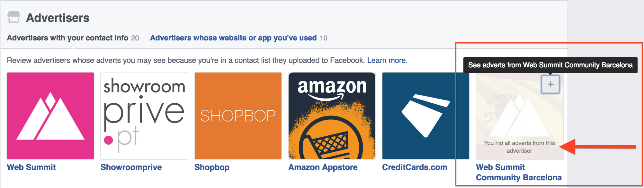Image resolution: width=644 pixels, height=188 pixels.
Task: Open the CreditCards.com name link
Action: [x=415, y=167]
